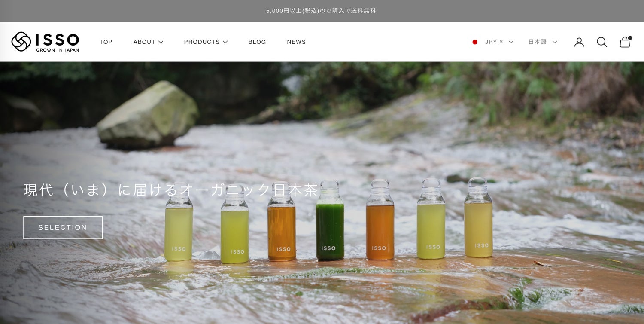Open the shopping bag cart icon
Viewport: 644px width, 324px height.
625,42
